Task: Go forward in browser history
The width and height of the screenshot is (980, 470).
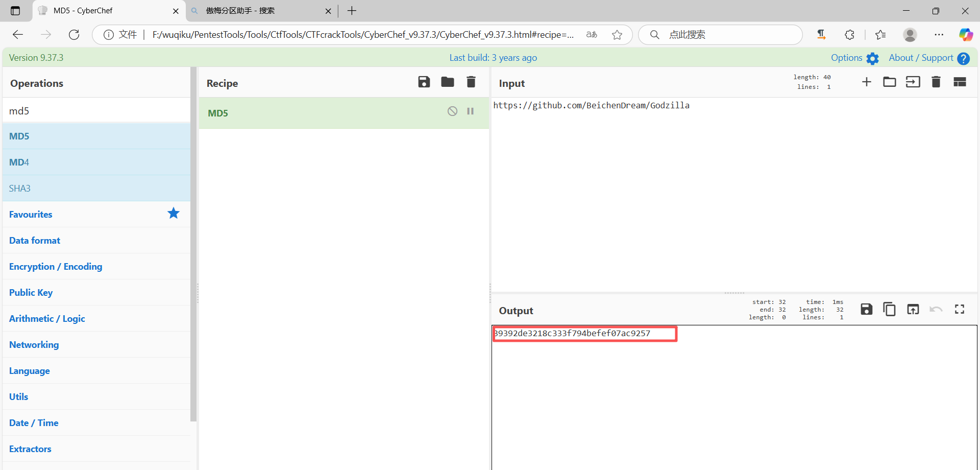Action: tap(46, 35)
